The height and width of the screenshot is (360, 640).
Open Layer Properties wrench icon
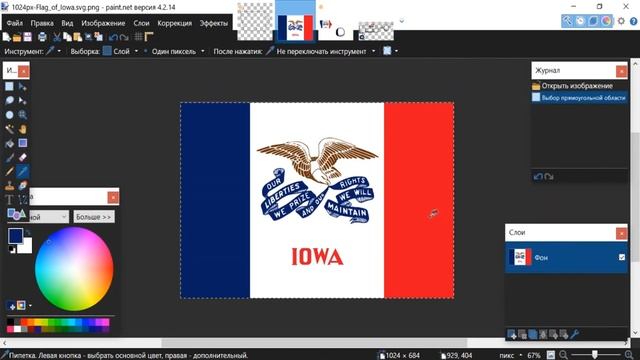pyautogui.click(x=575, y=335)
